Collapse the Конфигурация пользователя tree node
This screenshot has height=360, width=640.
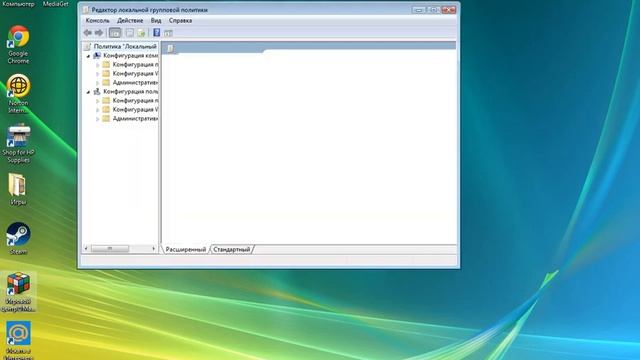click(x=88, y=92)
